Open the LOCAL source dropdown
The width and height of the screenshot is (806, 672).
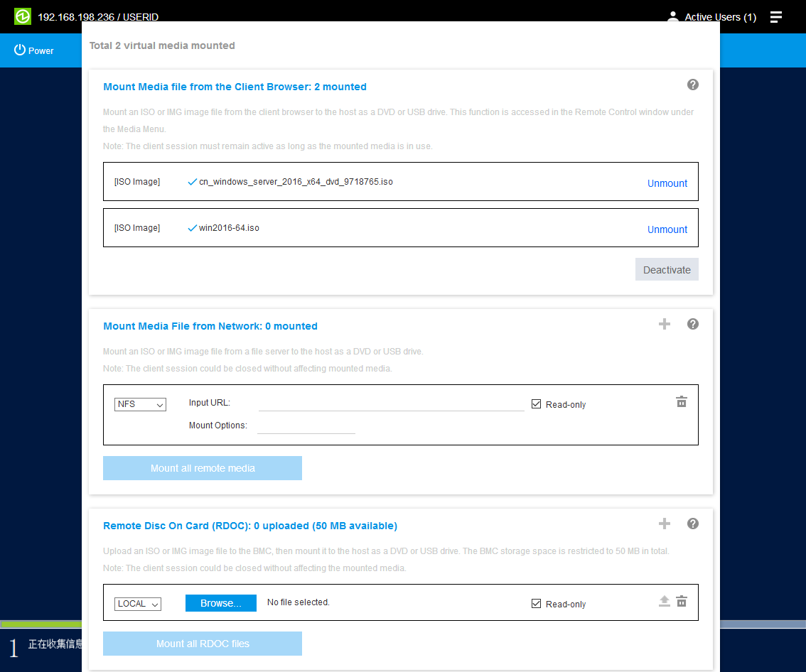(138, 604)
